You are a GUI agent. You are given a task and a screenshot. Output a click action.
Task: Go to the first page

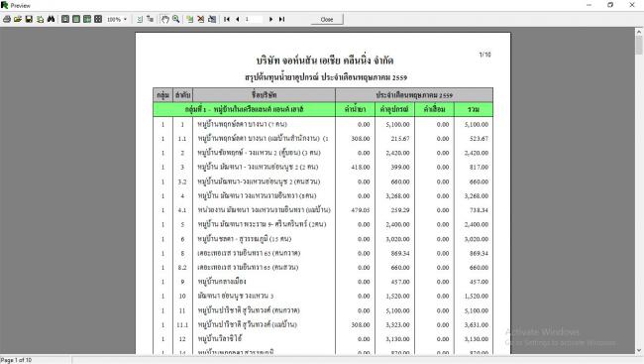227,19
